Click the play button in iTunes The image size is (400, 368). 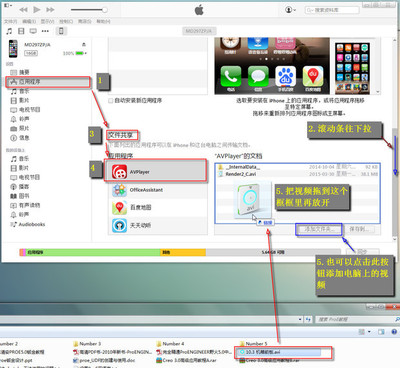pyautogui.click(x=37, y=10)
